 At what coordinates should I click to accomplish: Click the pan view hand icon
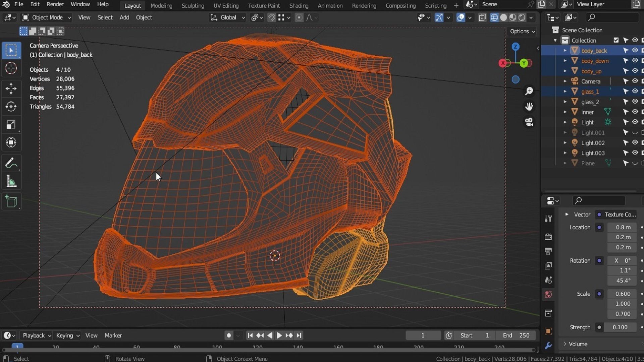[x=529, y=107]
